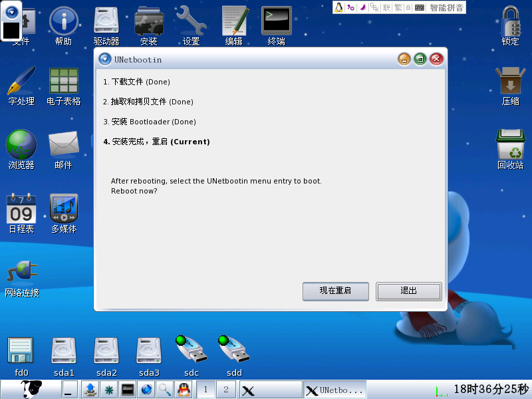Select the sdd USB drive icon
Viewport: 532px width, 399px height.
234,356
